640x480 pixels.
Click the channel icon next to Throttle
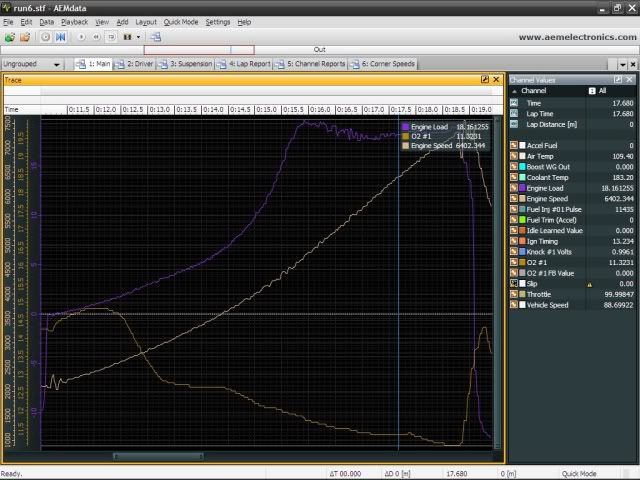coord(514,294)
